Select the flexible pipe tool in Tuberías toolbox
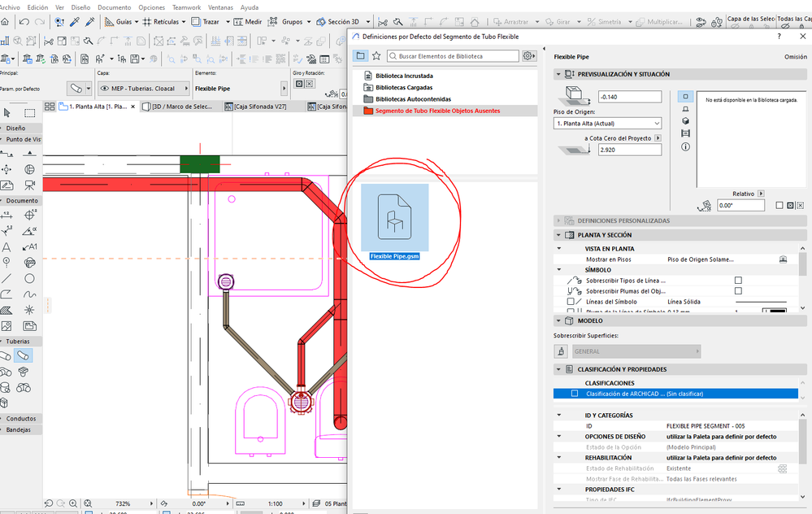 [x=24, y=356]
